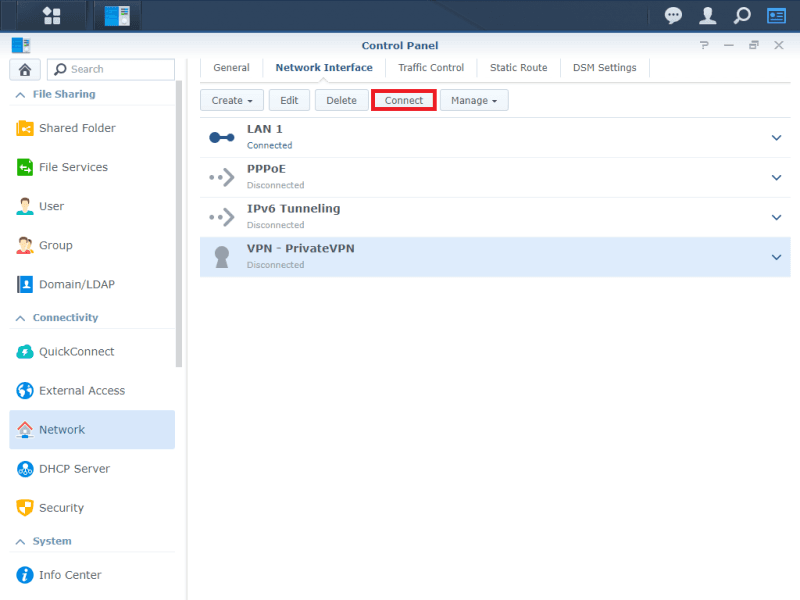Click the Control Panel home icon
The height and width of the screenshot is (600, 800).
coord(25,69)
